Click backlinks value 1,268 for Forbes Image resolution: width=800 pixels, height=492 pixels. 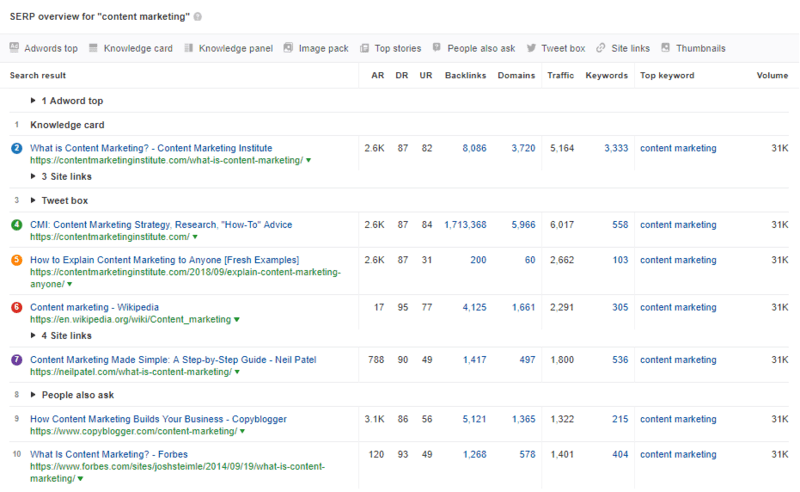click(x=474, y=454)
